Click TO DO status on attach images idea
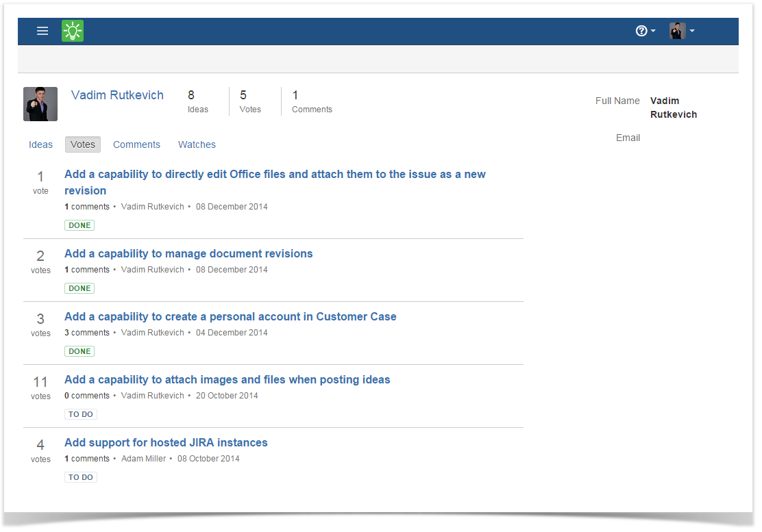Viewport: 762px width, 532px height. [x=81, y=414]
